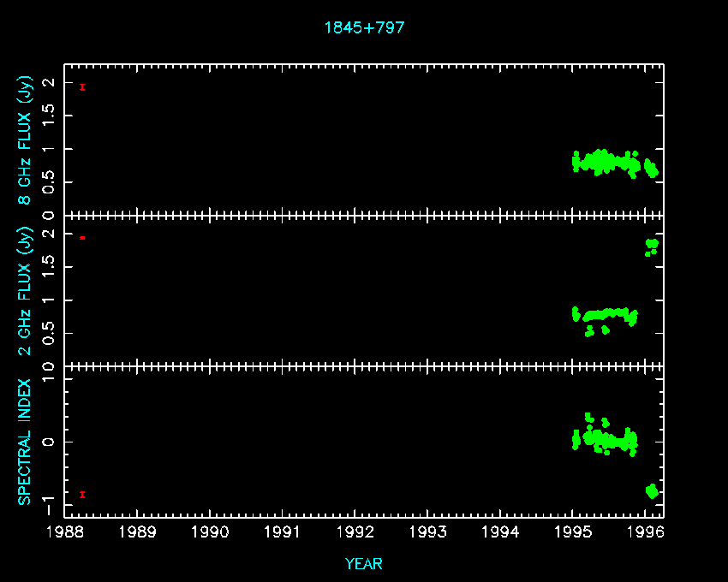Select 2 GHz data cluster near 1996
The width and height of the screenshot is (728, 582).
point(652,246)
